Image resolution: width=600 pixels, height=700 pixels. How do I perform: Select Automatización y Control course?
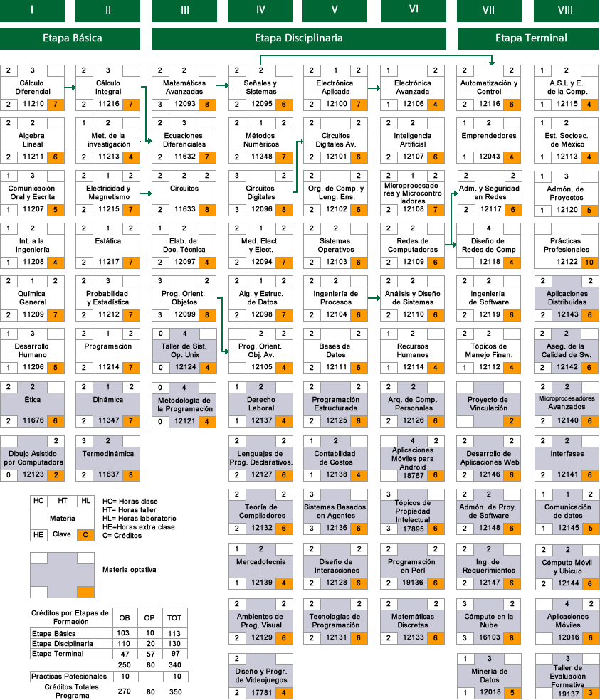tap(489, 88)
